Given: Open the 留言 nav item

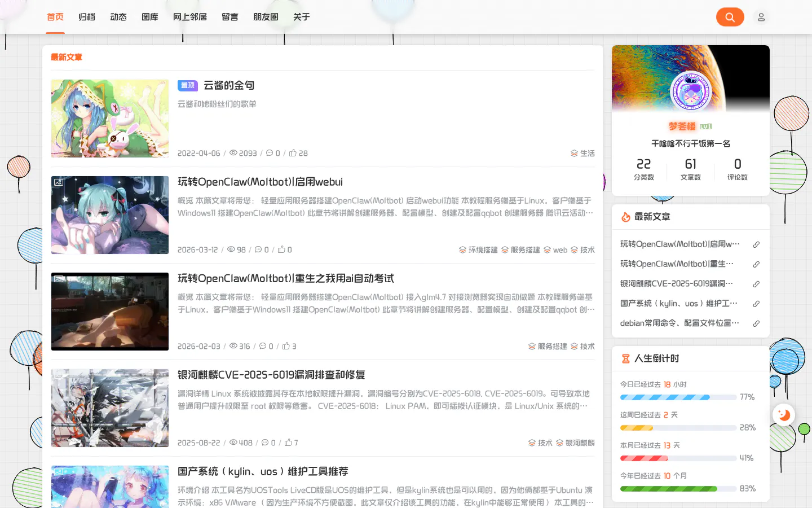Looking at the screenshot, I should click(x=230, y=17).
